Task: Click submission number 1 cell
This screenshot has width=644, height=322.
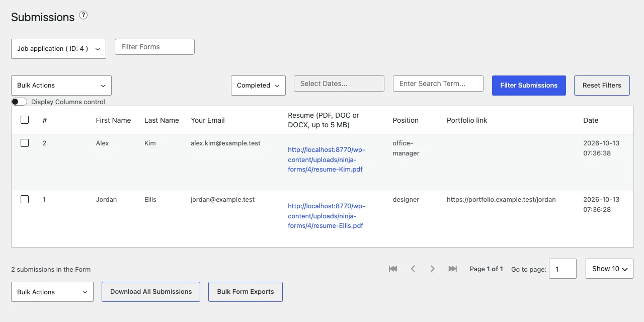Action: point(44,200)
